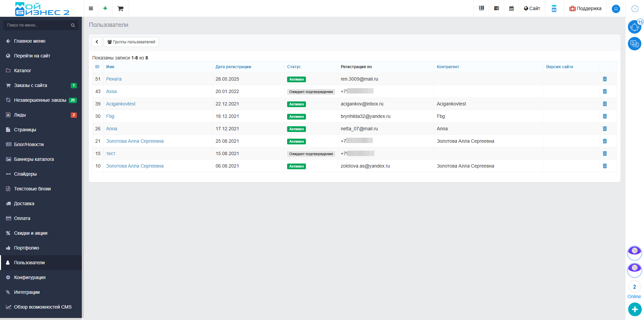The height and width of the screenshot is (320, 644).
Task: Open Заказы с сайта sidebar item
Action: [x=41, y=85]
